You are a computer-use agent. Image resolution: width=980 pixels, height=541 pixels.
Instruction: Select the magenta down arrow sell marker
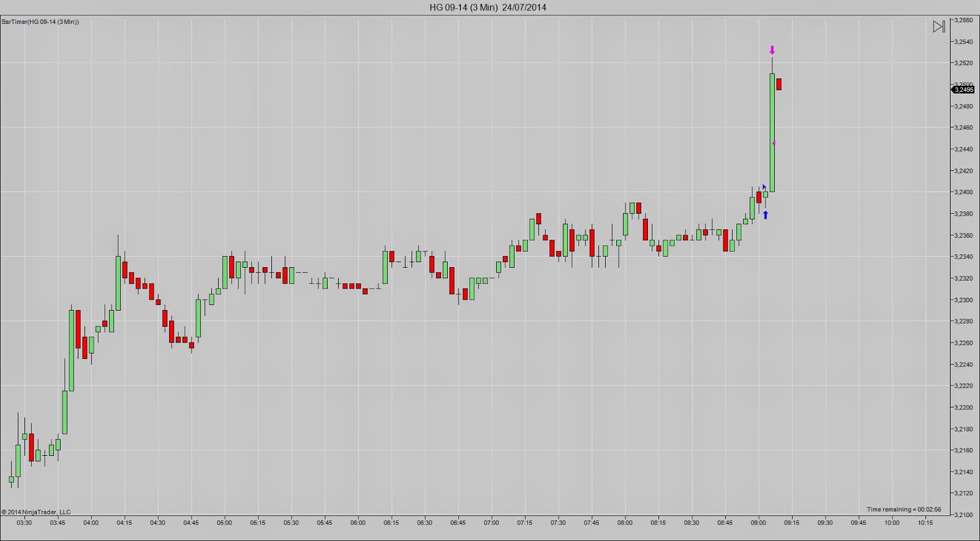[x=772, y=50]
